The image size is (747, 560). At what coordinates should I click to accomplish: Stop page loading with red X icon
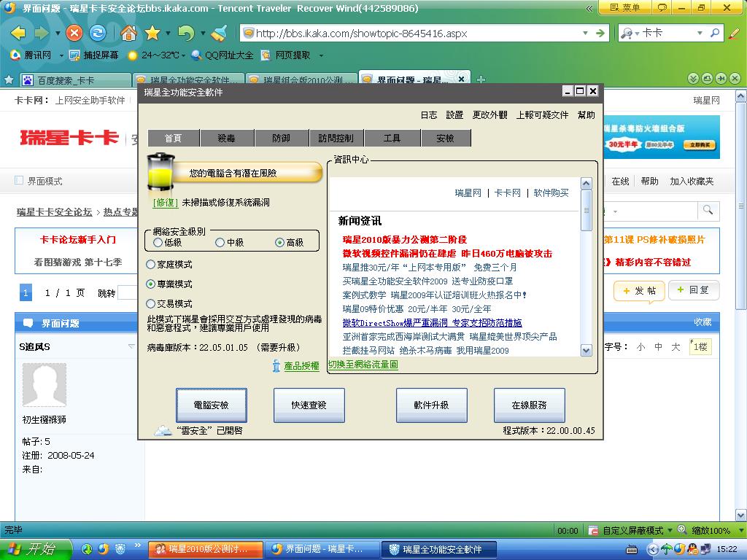pyautogui.click(x=74, y=33)
